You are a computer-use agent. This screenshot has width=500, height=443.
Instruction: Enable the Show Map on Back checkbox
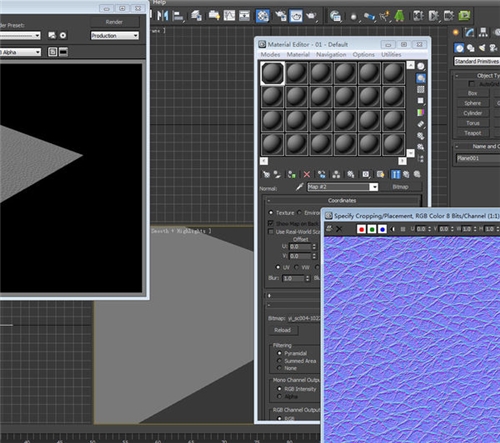pyautogui.click(x=271, y=223)
